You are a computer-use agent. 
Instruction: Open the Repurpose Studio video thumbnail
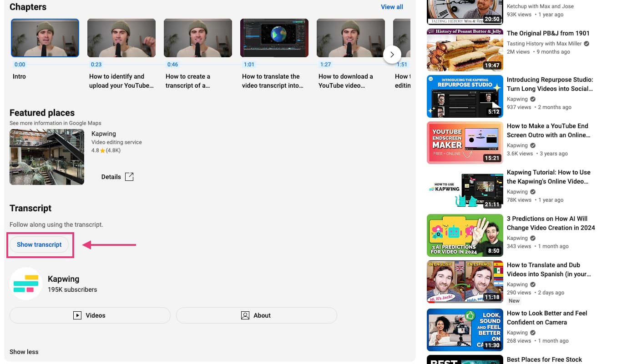(465, 96)
